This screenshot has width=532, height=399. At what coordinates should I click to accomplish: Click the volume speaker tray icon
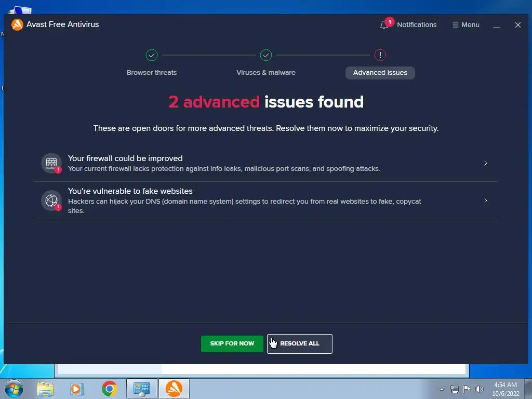[x=480, y=389]
